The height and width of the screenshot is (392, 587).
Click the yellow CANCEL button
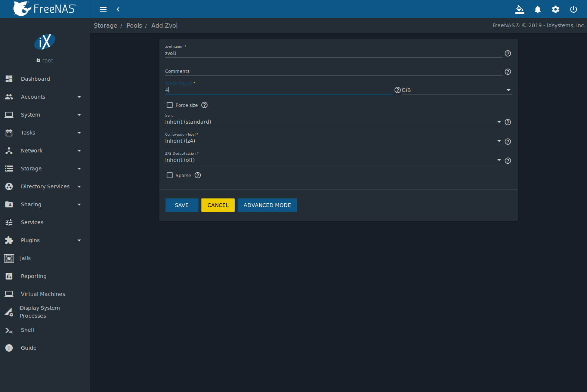(218, 205)
